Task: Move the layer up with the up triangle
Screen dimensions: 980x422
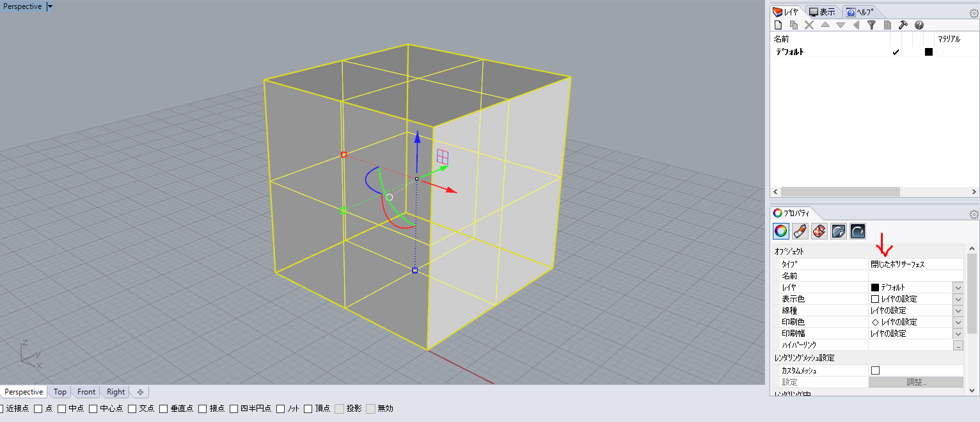Action: [x=825, y=25]
